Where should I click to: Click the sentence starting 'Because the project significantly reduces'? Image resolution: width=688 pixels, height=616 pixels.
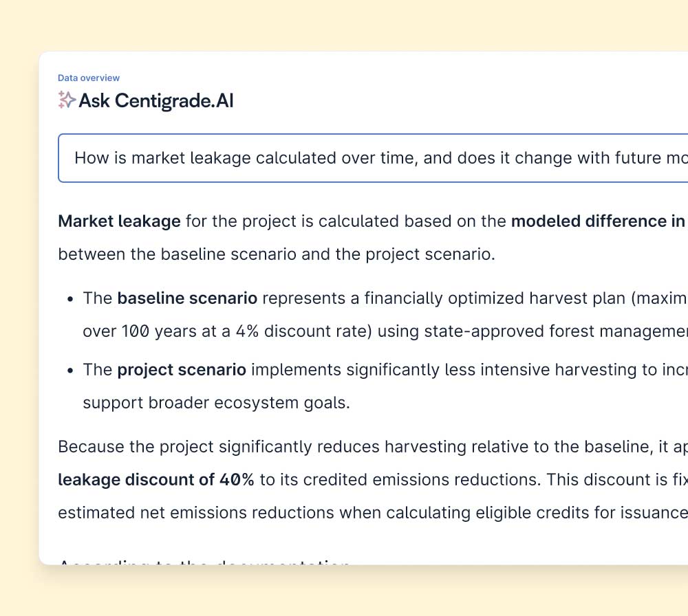click(x=344, y=447)
